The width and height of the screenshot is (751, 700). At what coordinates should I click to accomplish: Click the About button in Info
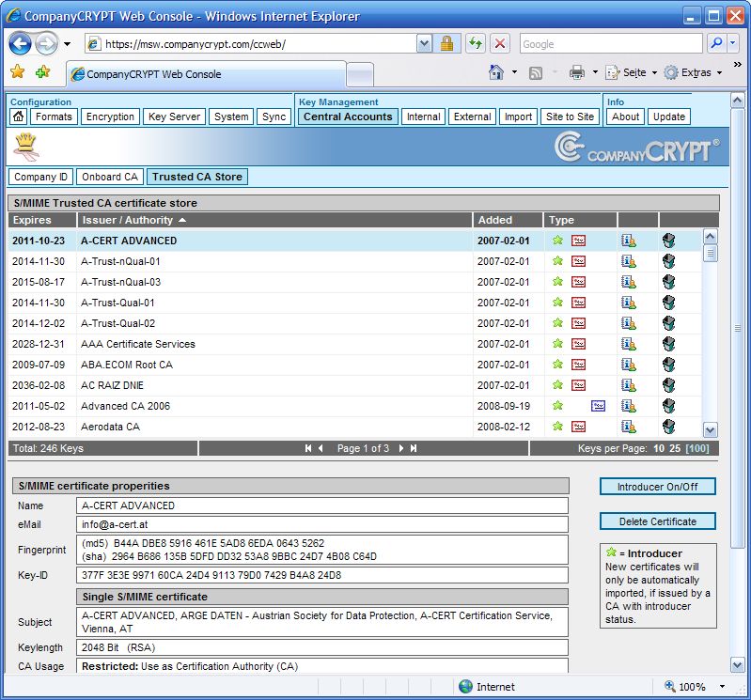625,117
